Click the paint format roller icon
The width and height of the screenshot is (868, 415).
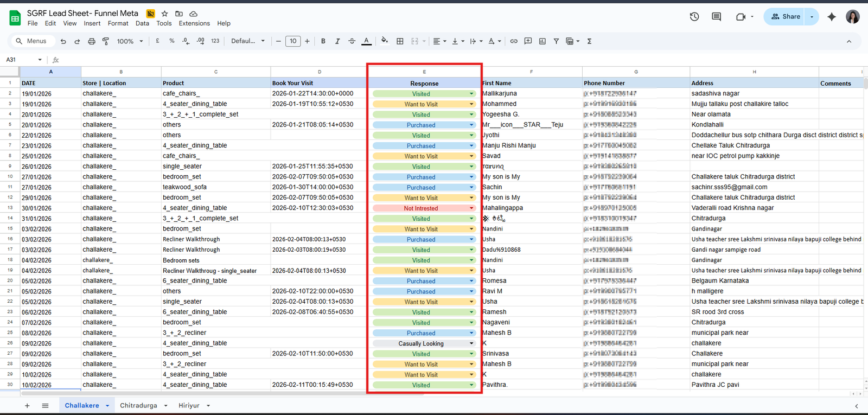point(106,41)
